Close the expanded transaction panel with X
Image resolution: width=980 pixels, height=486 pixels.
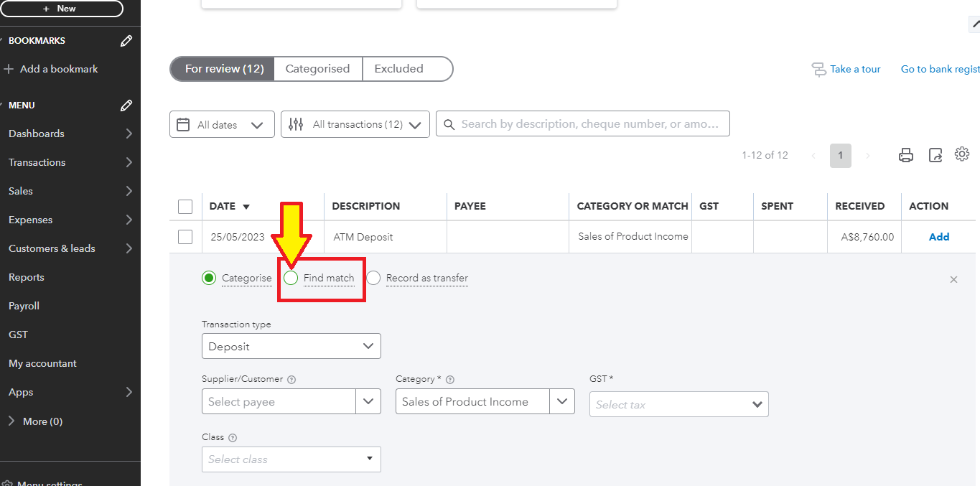click(953, 279)
